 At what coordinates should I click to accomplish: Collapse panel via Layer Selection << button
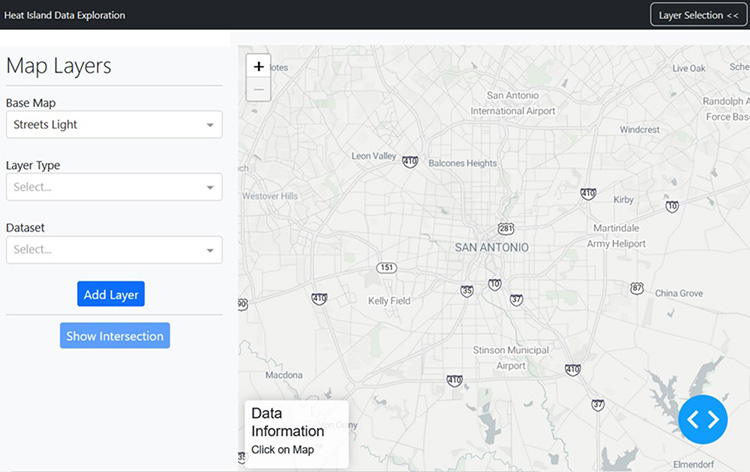point(698,15)
